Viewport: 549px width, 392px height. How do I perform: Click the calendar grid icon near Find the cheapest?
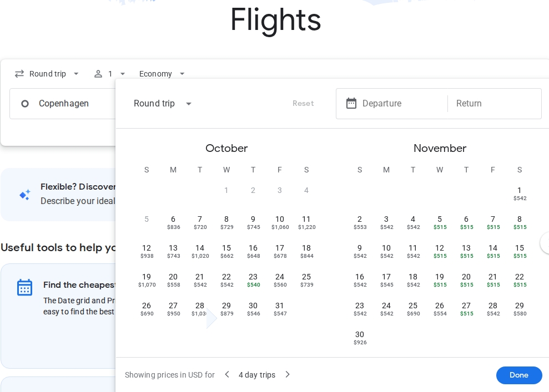pos(24,287)
